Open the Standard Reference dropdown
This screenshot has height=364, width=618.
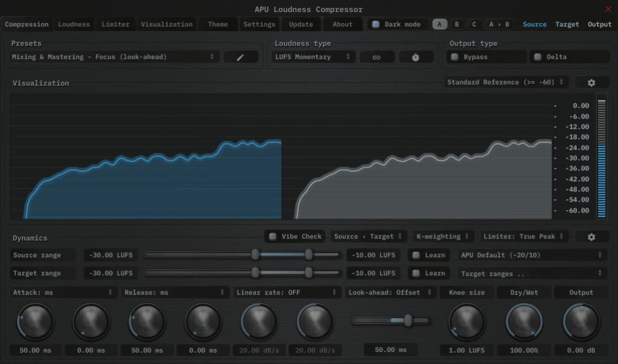click(506, 82)
